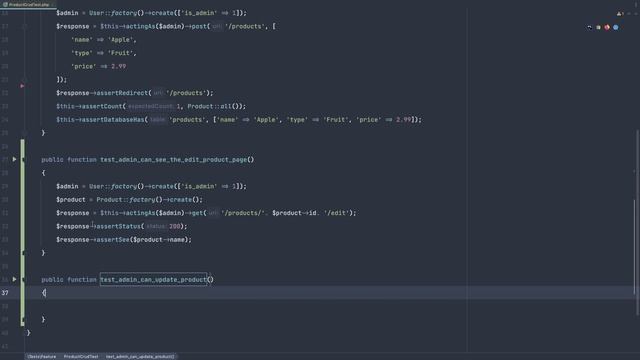Run test_admin_can_update_product from gutter arrow
Viewport: 640px width, 360px height.
pyautogui.click(x=14, y=279)
